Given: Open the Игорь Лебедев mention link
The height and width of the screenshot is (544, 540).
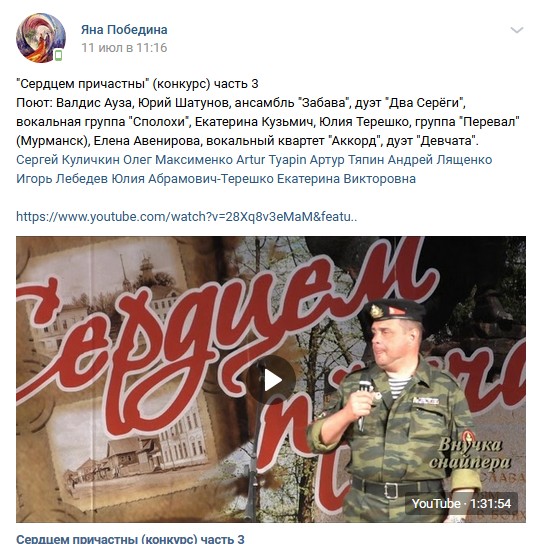Looking at the screenshot, I should (62, 179).
